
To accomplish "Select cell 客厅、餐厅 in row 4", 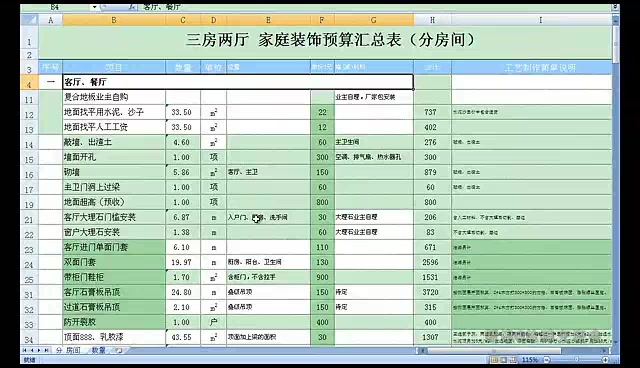I will coord(238,82).
